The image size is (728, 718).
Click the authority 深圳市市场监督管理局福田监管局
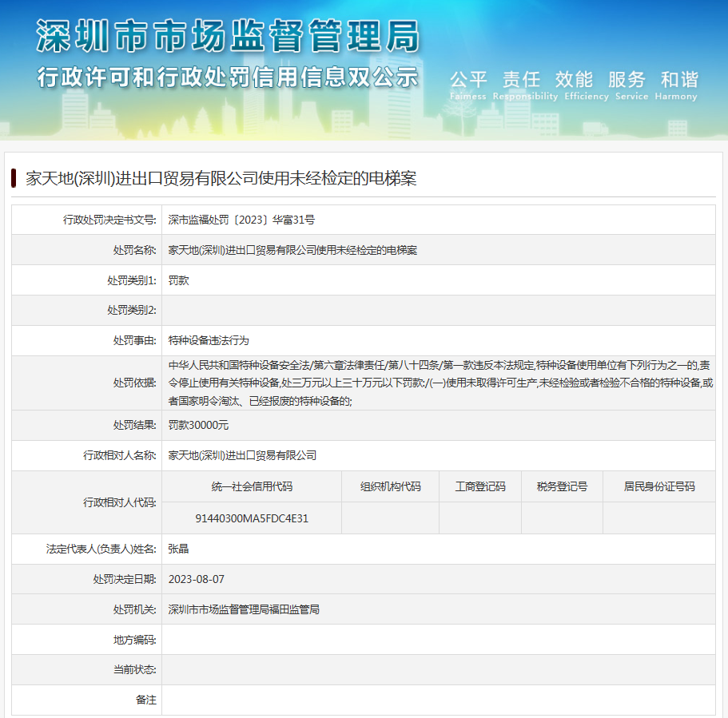(x=244, y=609)
